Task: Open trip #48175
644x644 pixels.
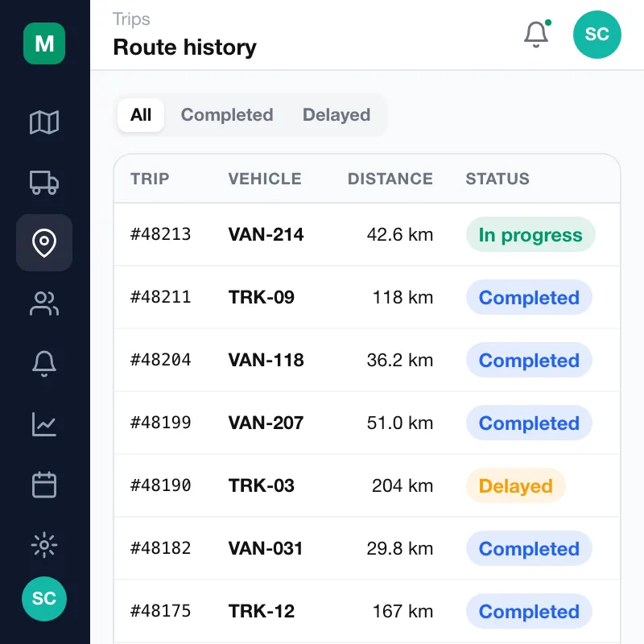Action: (x=161, y=612)
